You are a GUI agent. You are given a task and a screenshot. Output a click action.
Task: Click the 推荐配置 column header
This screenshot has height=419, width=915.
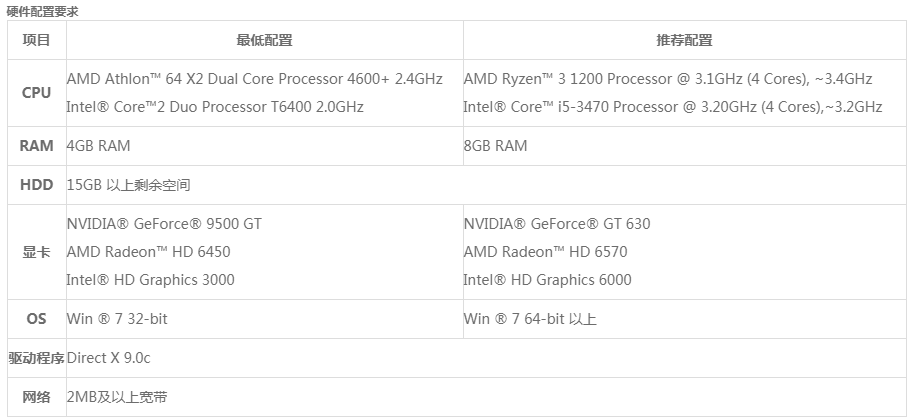pyautogui.click(x=685, y=41)
